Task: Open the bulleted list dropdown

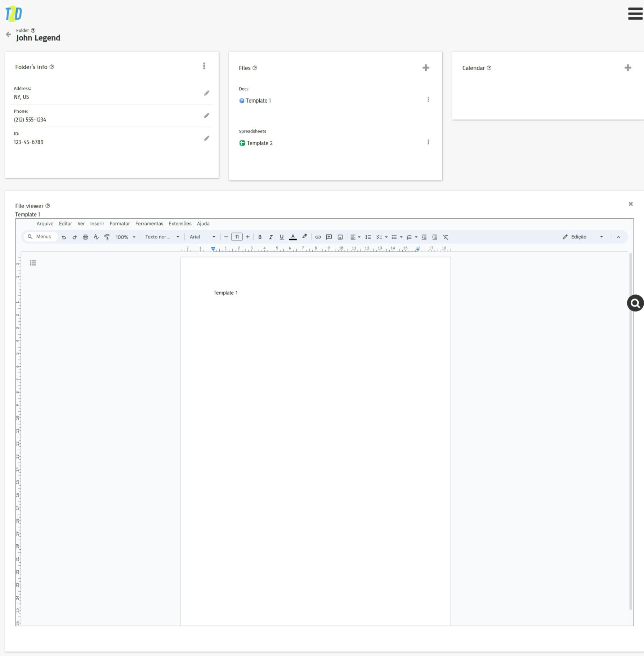Action: (397, 237)
